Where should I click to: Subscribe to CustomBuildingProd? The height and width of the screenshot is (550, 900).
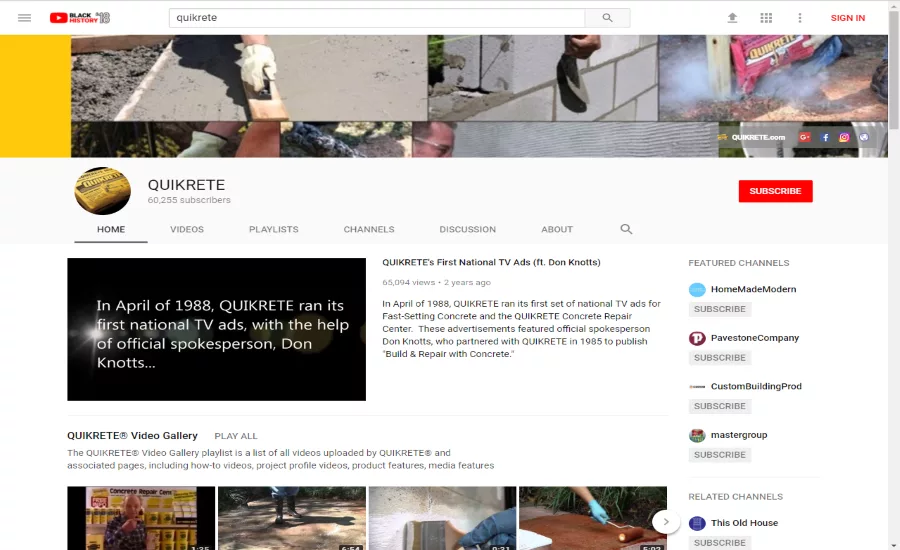tap(720, 406)
